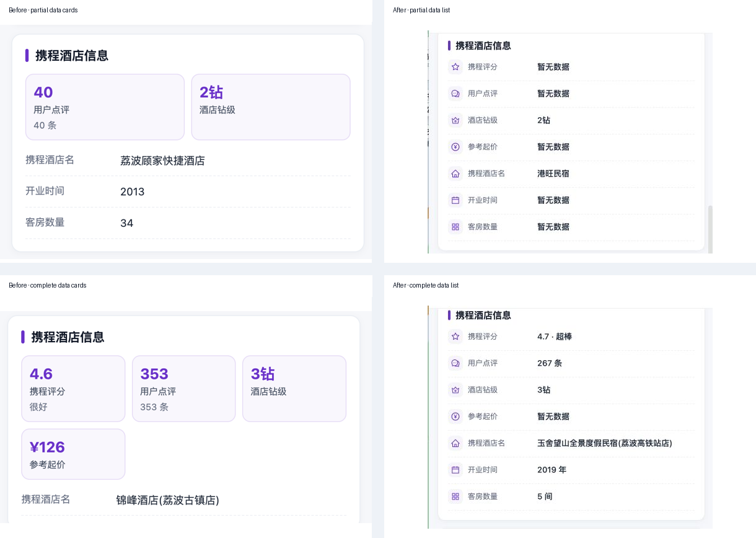The width and height of the screenshot is (756, 538).
Task: Click the 40 条 subtext in review card
Action: click(x=45, y=125)
